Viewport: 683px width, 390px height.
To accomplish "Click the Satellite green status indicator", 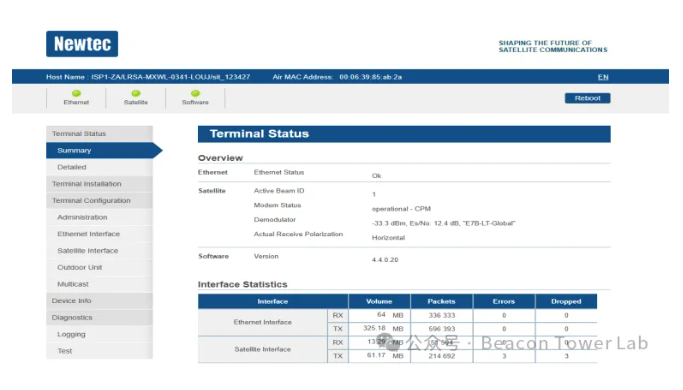I will tap(136, 93).
